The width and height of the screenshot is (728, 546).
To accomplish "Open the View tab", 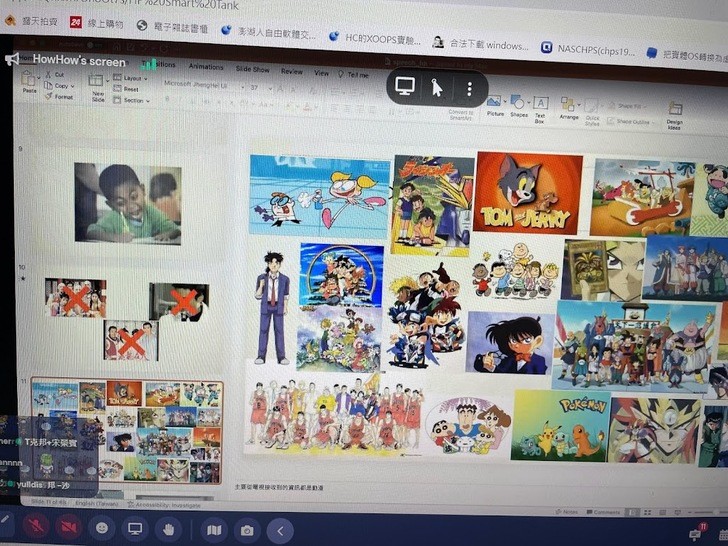I will [321, 73].
